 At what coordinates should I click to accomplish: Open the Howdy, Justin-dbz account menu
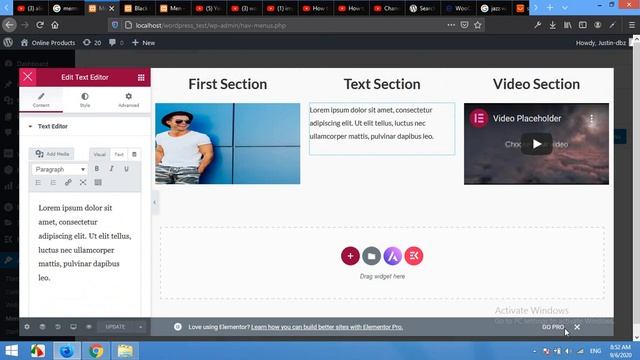click(600, 43)
